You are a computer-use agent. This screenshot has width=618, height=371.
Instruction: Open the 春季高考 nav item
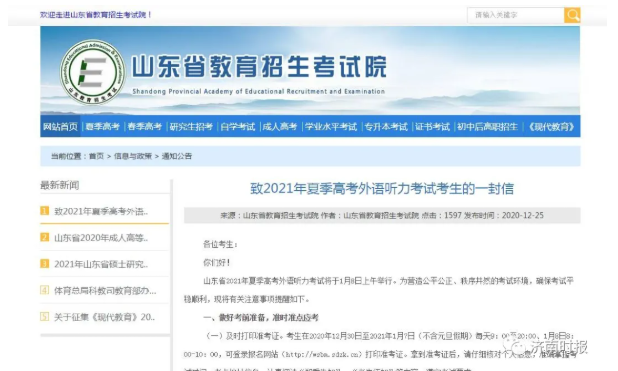tap(145, 127)
